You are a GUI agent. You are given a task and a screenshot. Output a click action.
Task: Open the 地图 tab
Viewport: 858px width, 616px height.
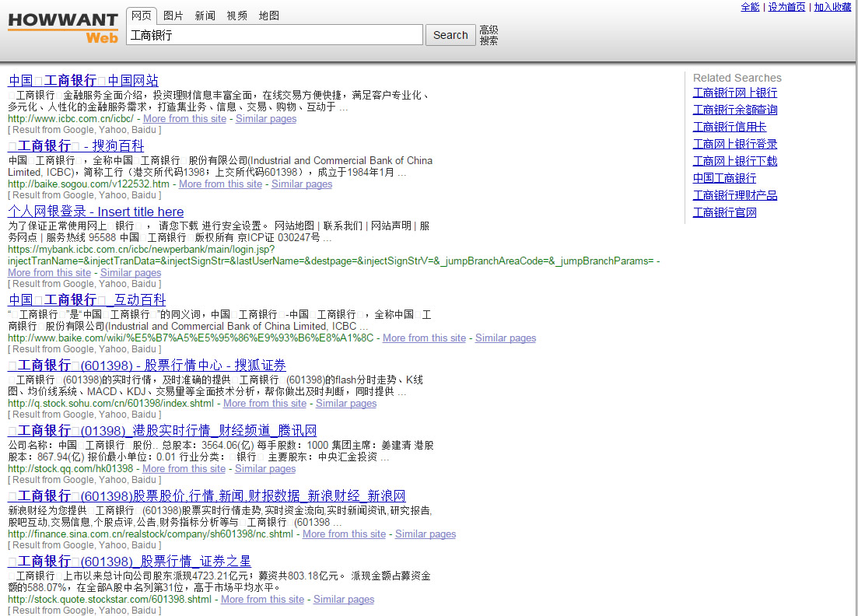pyautogui.click(x=268, y=16)
